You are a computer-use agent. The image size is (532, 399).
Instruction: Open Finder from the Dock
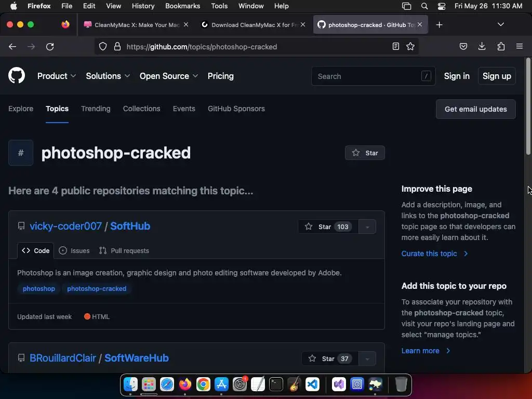(130, 384)
